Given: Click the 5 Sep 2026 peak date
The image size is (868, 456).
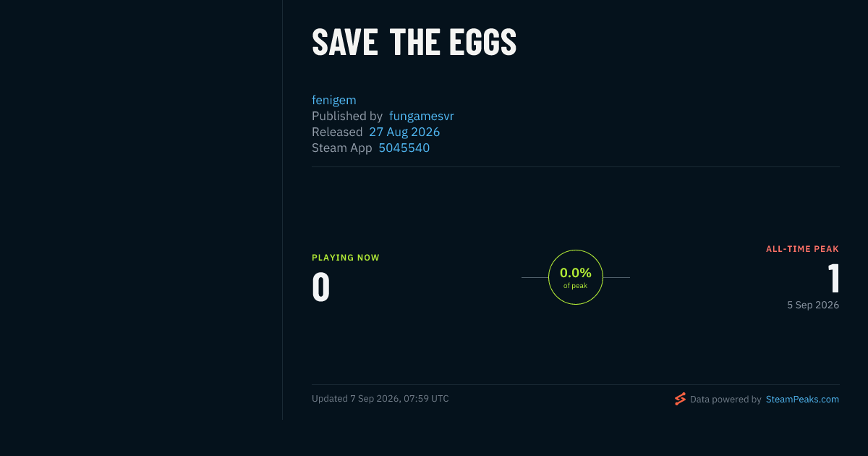Looking at the screenshot, I should click(x=813, y=305).
